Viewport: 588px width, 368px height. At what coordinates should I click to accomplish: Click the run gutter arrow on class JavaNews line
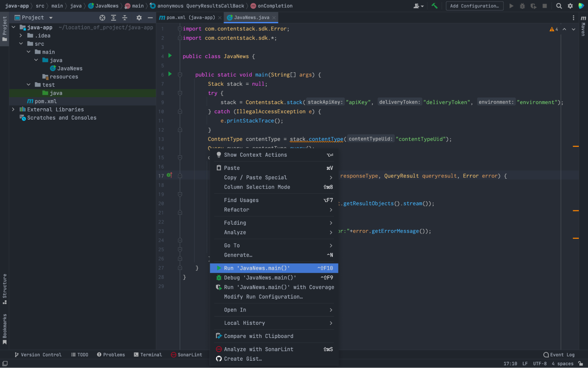tap(170, 56)
